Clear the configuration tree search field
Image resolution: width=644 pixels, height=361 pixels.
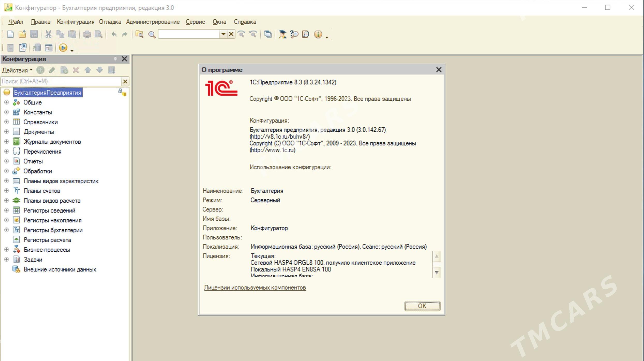(125, 81)
